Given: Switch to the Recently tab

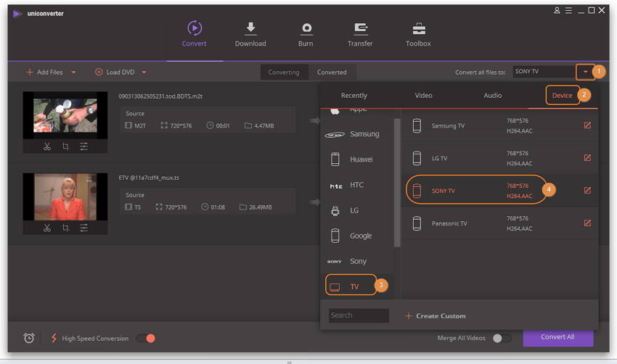Looking at the screenshot, I should [x=354, y=96].
